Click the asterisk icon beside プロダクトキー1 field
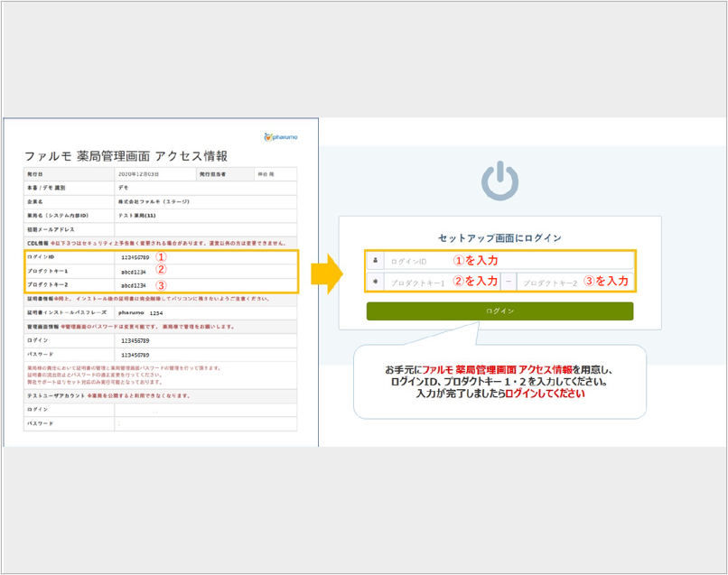This screenshot has height=575, width=728. [375, 282]
